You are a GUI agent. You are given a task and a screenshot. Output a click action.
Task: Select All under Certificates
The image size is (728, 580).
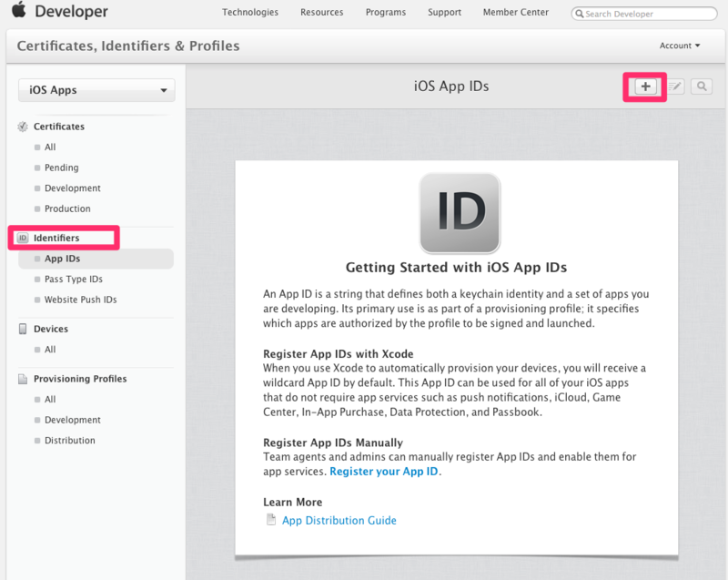coord(50,148)
